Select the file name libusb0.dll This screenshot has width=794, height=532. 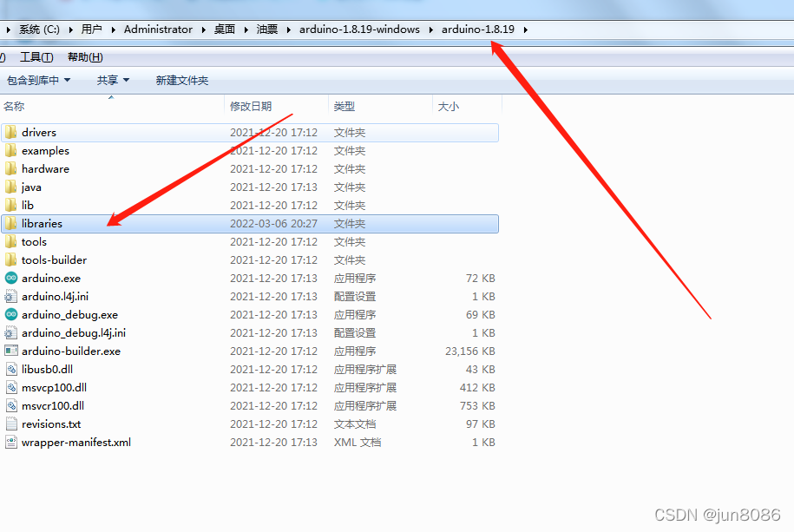[x=47, y=370]
